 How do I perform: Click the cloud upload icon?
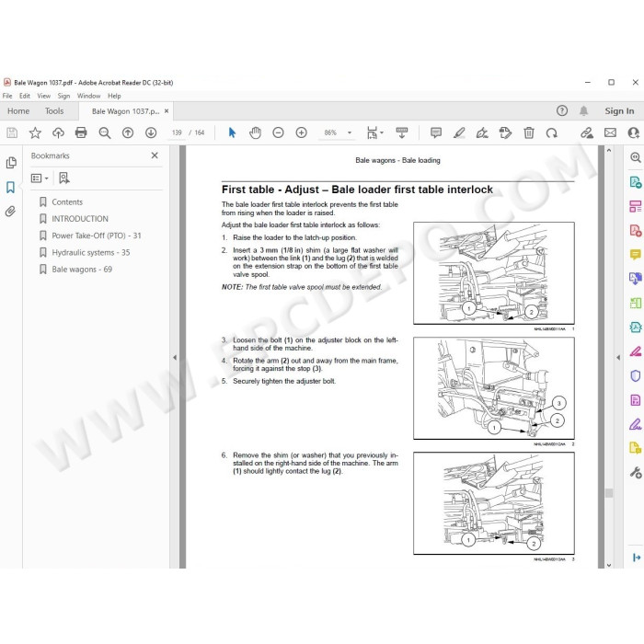[58, 132]
